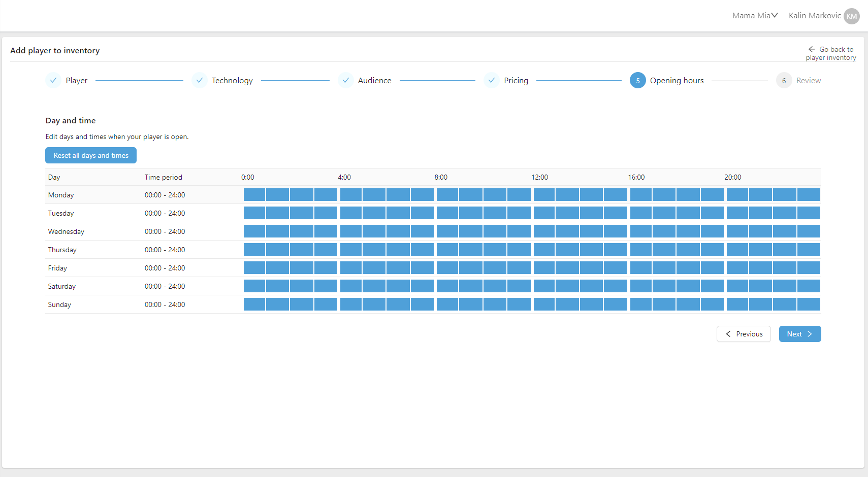Image resolution: width=868 pixels, height=477 pixels.
Task: Click the Player step checkmark icon
Action: coord(53,80)
